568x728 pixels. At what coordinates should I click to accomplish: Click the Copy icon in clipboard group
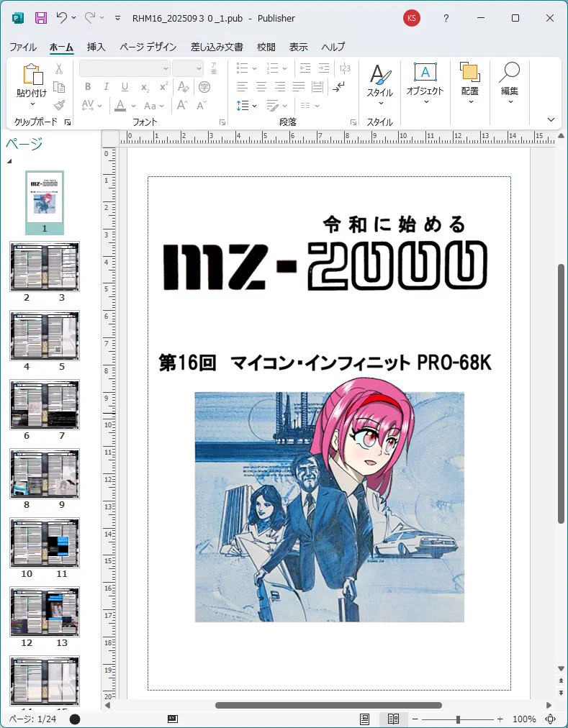[59, 87]
